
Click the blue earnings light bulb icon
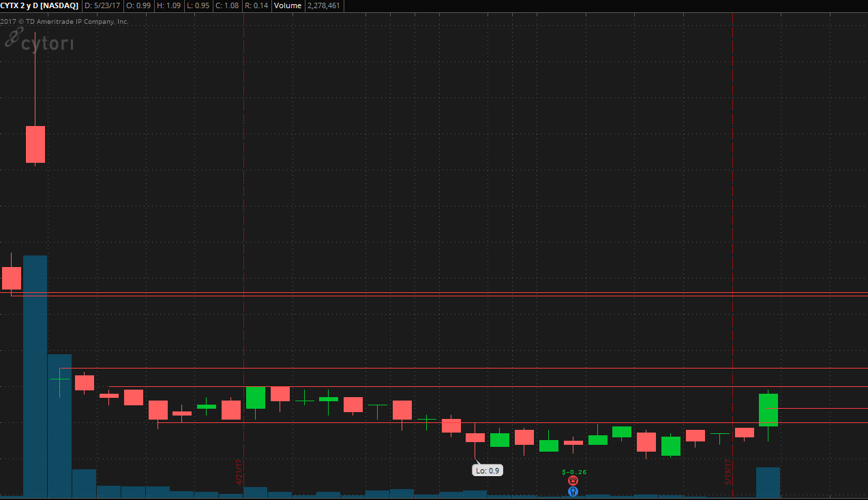pos(573,490)
